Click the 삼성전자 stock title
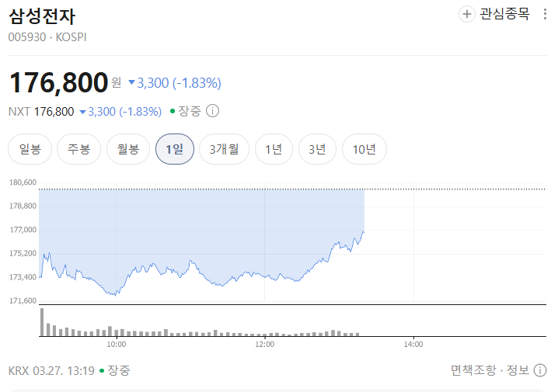The height and width of the screenshot is (392, 558). (x=42, y=16)
